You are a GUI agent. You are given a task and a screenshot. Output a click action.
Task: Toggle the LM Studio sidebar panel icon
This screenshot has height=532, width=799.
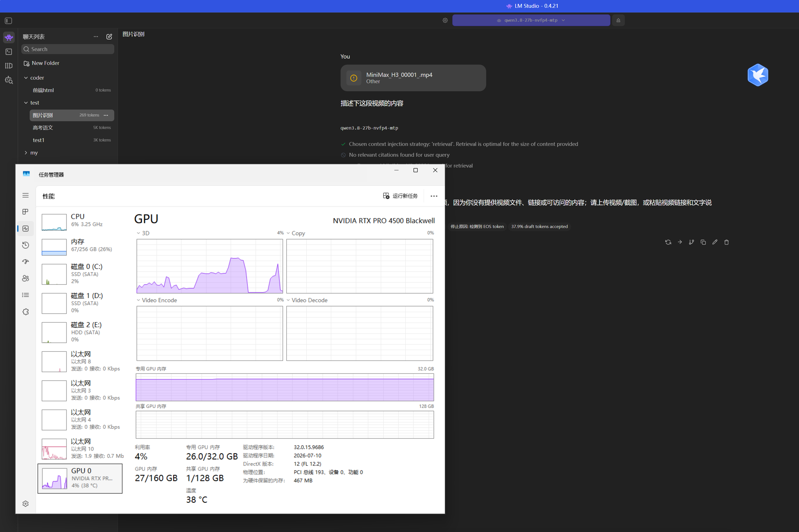(x=9, y=21)
